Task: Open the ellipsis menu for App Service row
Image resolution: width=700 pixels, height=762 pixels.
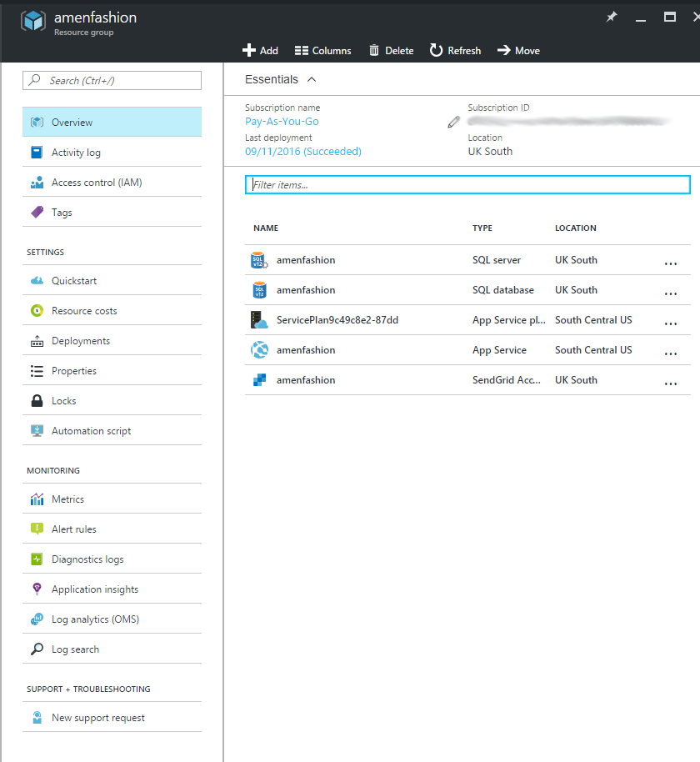Action: (x=670, y=353)
